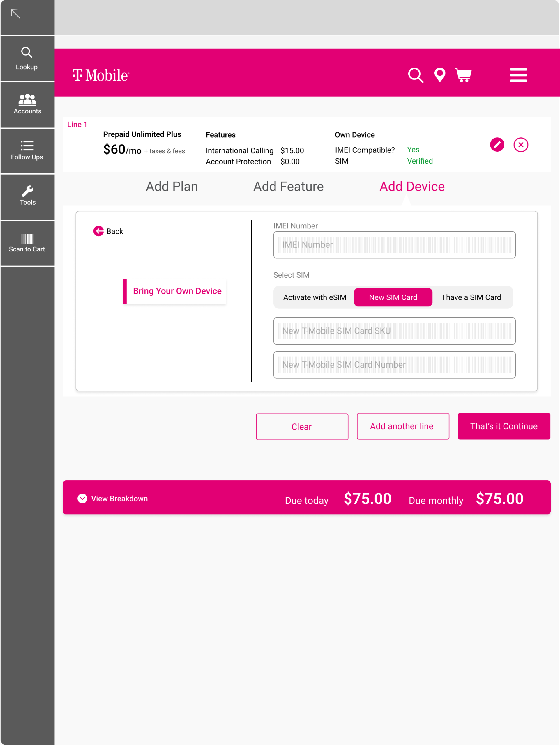This screenshot has width=560, height=745.
Task: Switch to the Add Plan tab
Action: [x=172, y=187]
